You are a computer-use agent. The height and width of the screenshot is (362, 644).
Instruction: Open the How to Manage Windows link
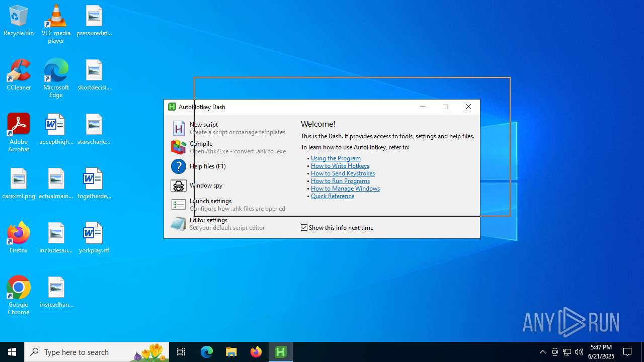[x=345, y=189]
